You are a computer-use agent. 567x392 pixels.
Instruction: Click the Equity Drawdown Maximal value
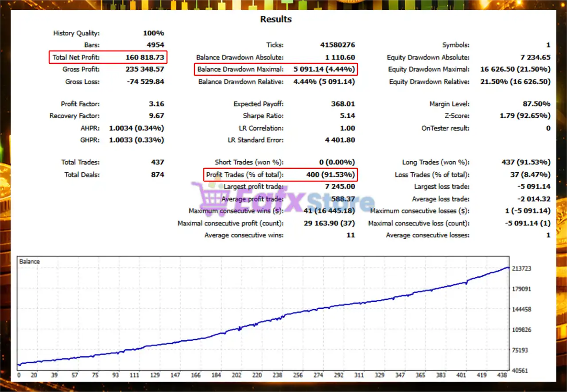(x=515, y=69)
